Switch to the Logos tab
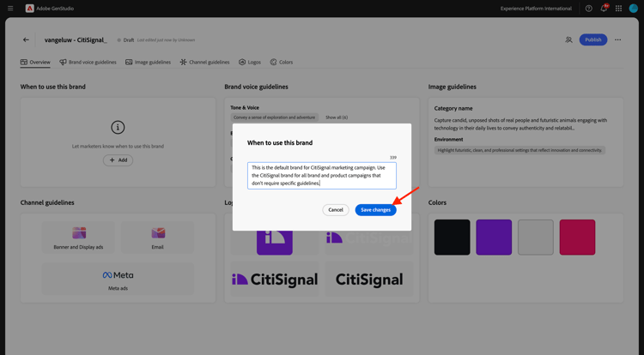Screen dimensions: 644x355 [250, 63]
